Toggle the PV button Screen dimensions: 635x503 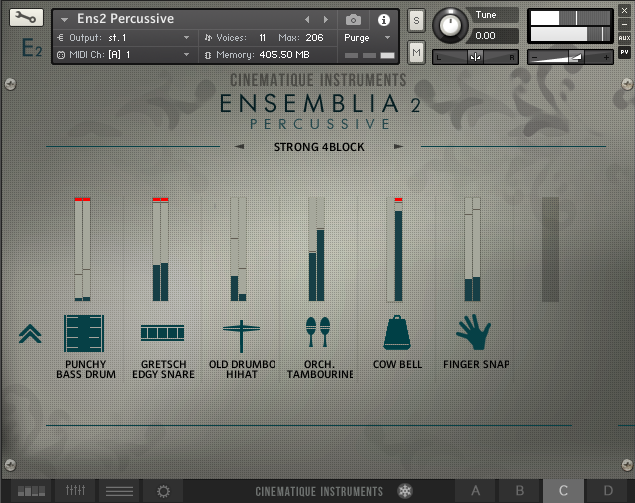click(x=624, y=52)
